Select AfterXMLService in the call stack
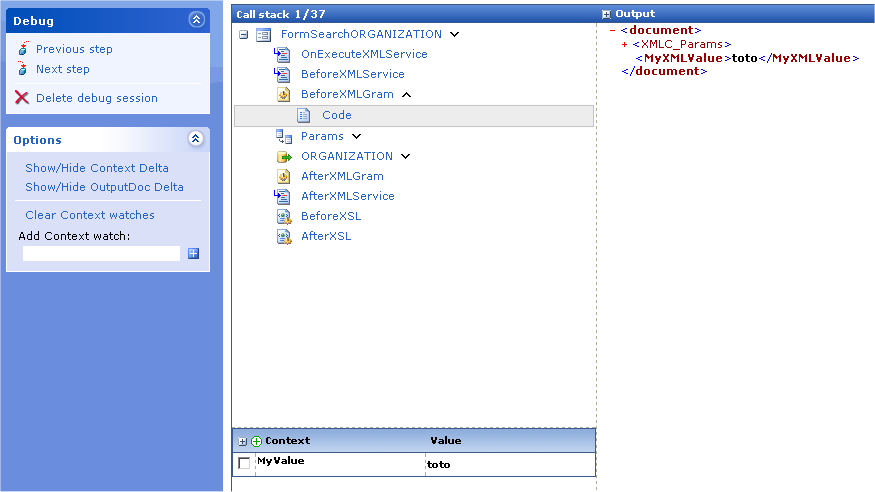This screenshot has width=875, height=492. click(x=347, y=196)
